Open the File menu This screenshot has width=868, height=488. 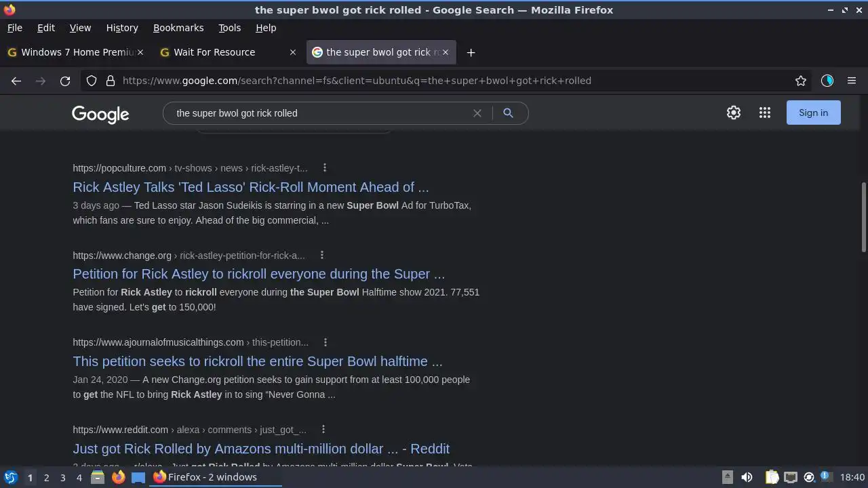pos(14,28)
